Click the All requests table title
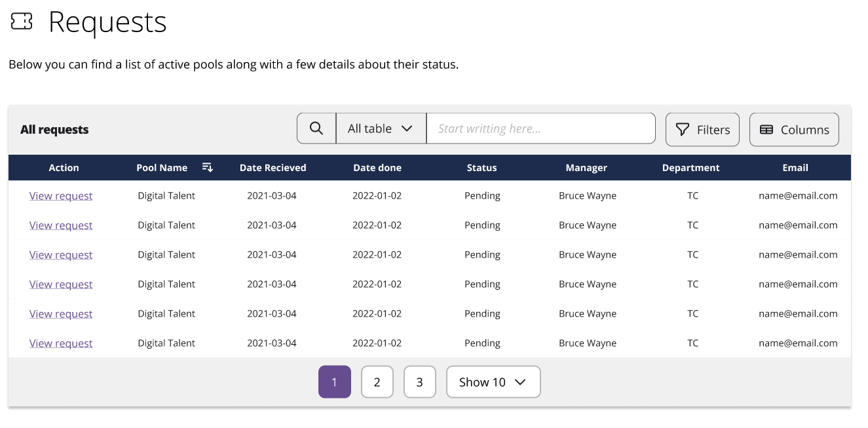868x428 pixels. point(54,130)
